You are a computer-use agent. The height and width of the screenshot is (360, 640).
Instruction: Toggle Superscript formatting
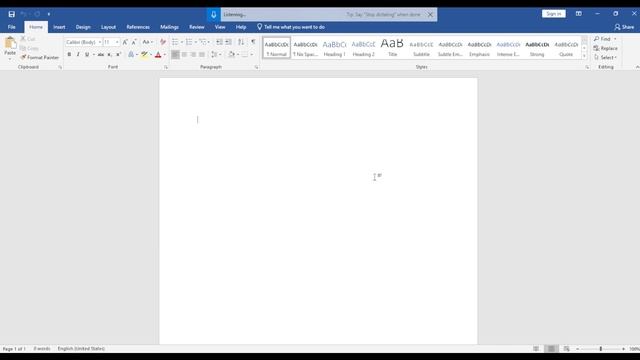[118, 54]
